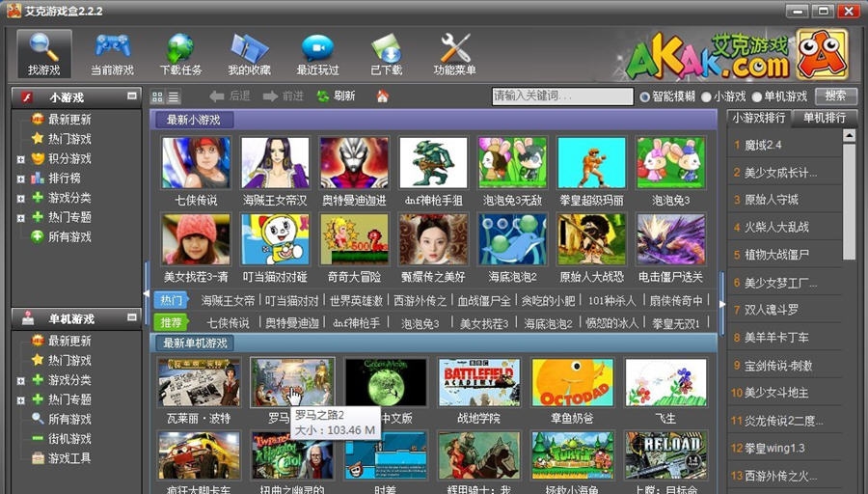Collapse the 单机游戏 panel header button
The height and width of the screenshot is (494, 868).
[132, 317]
